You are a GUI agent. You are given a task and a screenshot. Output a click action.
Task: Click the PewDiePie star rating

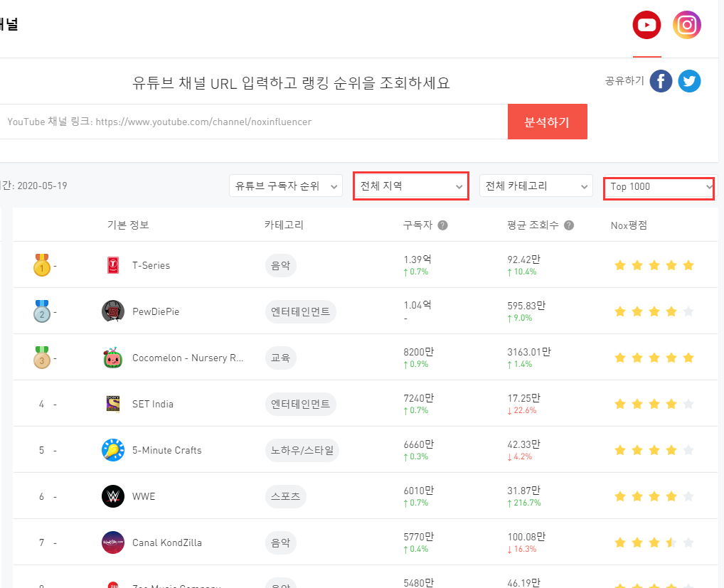654,311
